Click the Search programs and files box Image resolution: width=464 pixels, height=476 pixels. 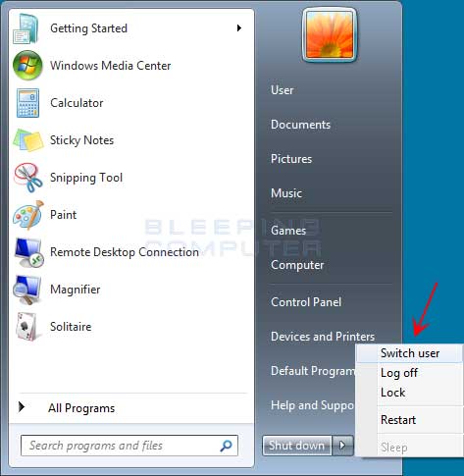pos(129,446)
